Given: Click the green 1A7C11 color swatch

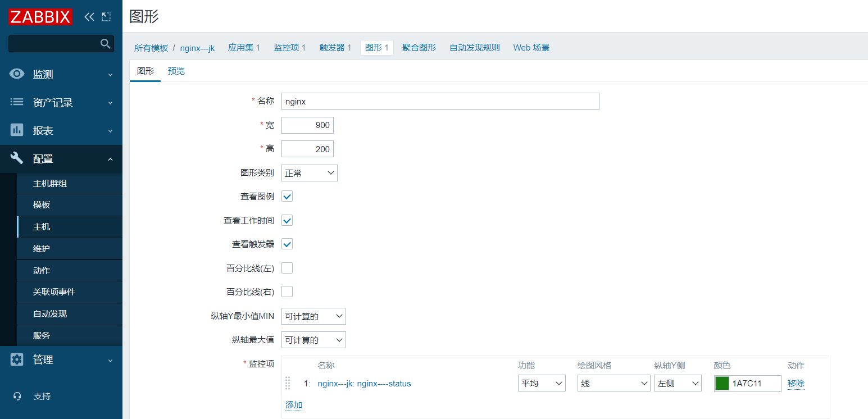Looking at the screenshot, I should coord(722,384).
